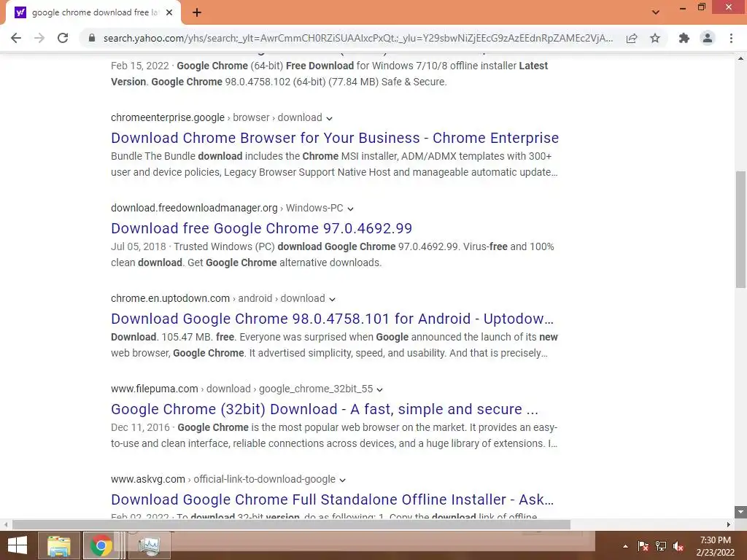Screen dimensions: 747x560
Task: Go back to the previous page
Action: [16, 38]
